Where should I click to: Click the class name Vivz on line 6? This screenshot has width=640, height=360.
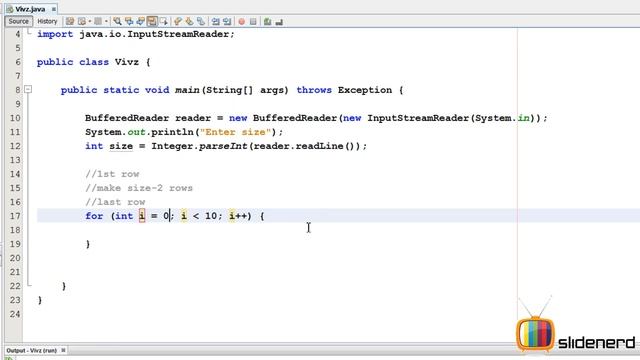click(127, 62)
